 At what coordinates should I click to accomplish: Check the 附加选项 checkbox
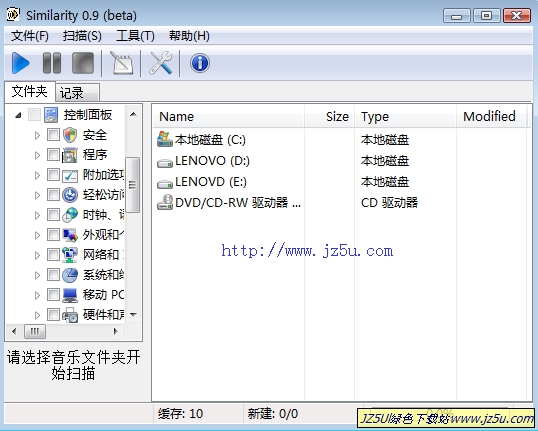(x=53, y=175)
